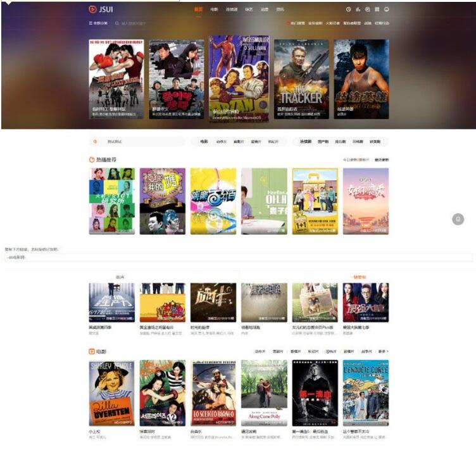Click the orange hot-search link in header
Viewport: 476px width, 450px height.
coord(296,23)
